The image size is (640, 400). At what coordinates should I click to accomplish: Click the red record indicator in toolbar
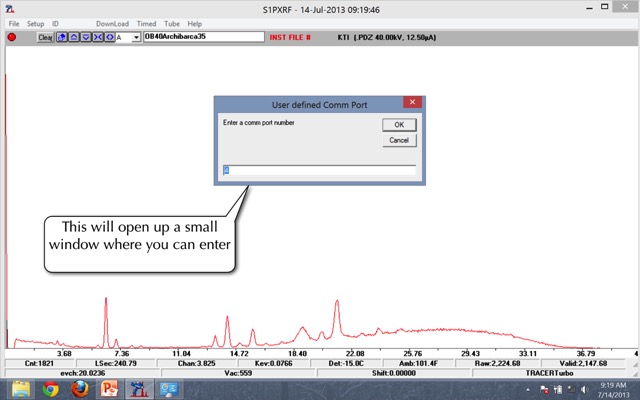pos(12,37)
